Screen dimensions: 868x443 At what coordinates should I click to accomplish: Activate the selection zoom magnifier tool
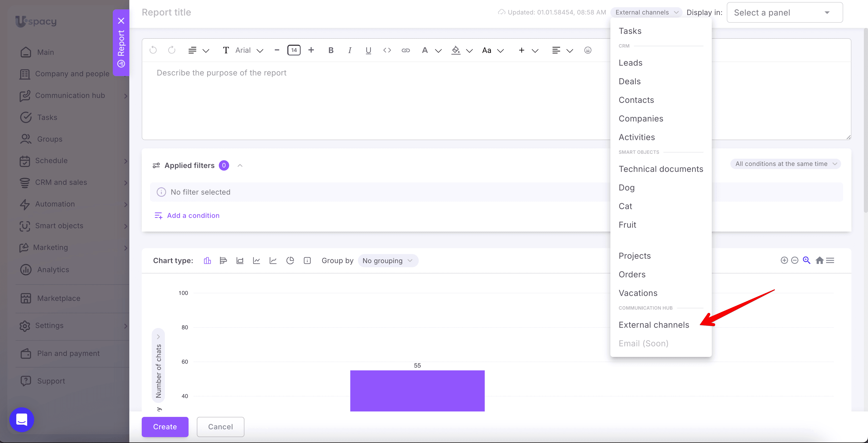(806, 260)
